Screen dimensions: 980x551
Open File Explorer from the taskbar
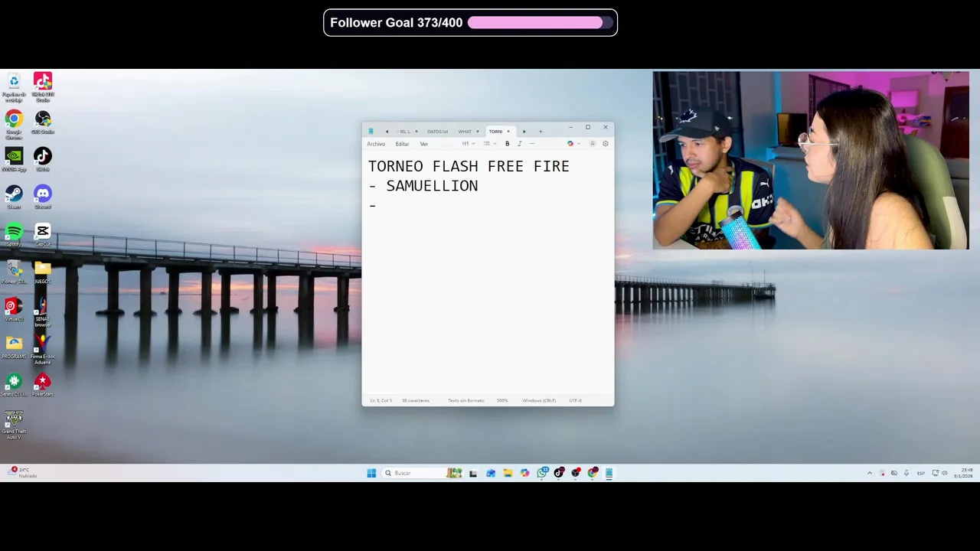[x=508, y=473]
